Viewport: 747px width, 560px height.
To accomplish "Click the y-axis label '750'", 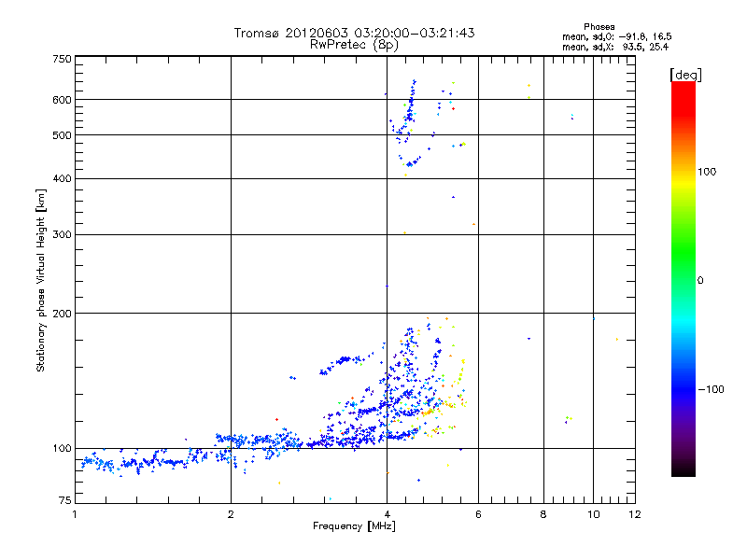I will tap(62, 59).
